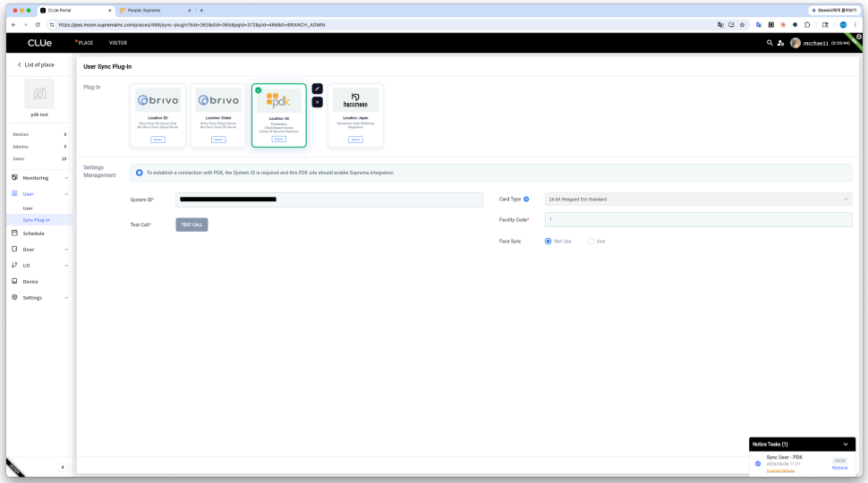
Task: Switch to the CLUe Portal browser tab
Action: (x=76, y=11)
